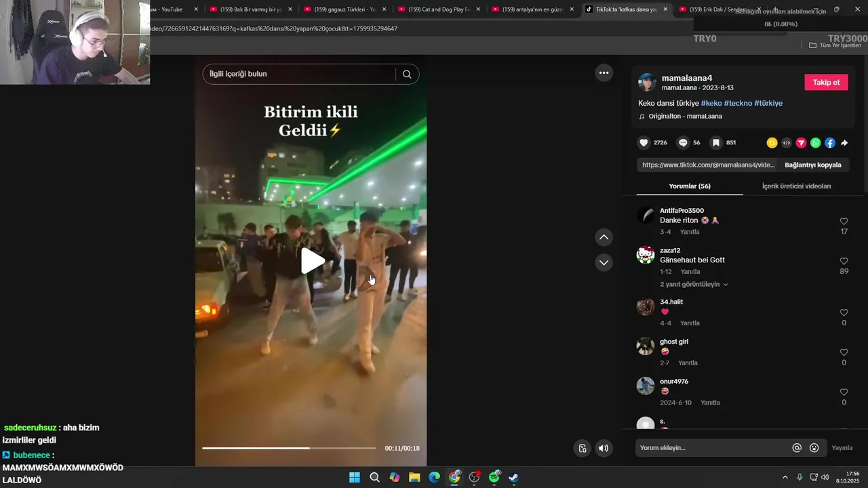Send to friends with the pink arrow icon
Image resolution: width=868 pixels, height=488 pixels.
pos(801,143)
